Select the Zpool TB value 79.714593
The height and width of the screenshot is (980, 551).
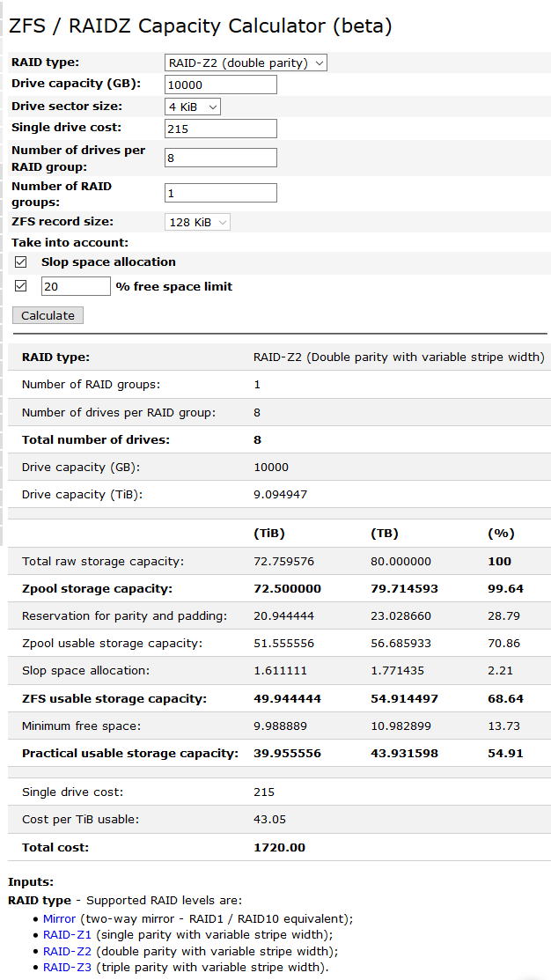coord(404,589)
